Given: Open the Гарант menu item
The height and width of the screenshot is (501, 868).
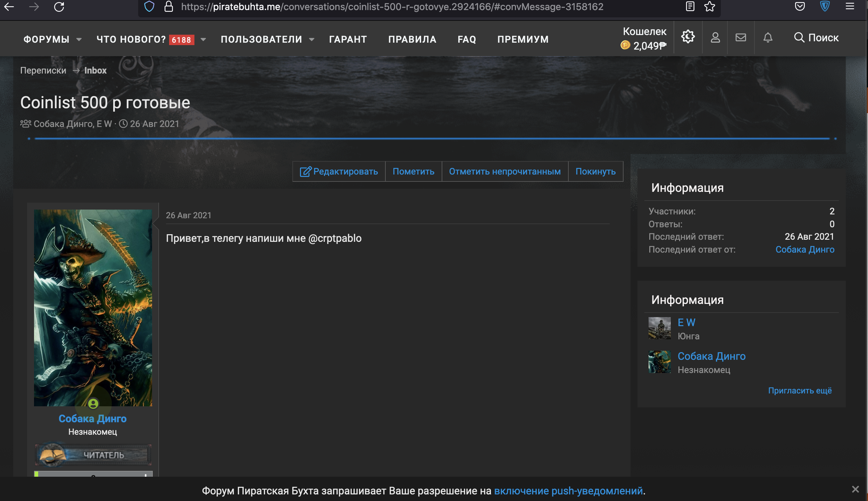Looking at the screenshot, I should 348,40.
